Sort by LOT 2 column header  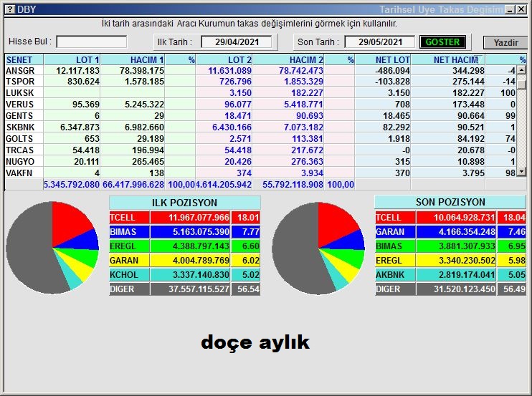224,59
